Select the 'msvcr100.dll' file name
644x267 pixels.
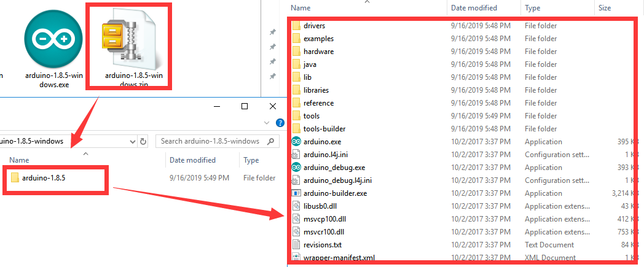(324, 232)
